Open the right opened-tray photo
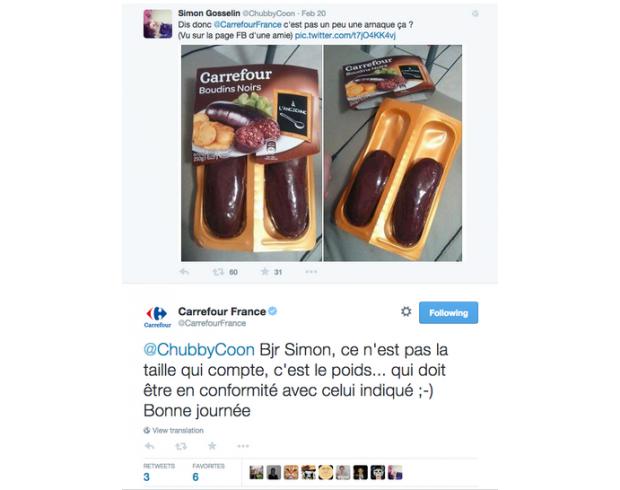The image size is (620, 490). click(x=393, y=153)
